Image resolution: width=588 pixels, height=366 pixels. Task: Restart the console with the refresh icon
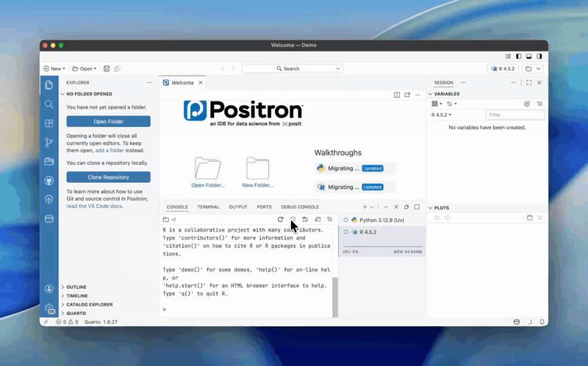click(x=280, y=219)
